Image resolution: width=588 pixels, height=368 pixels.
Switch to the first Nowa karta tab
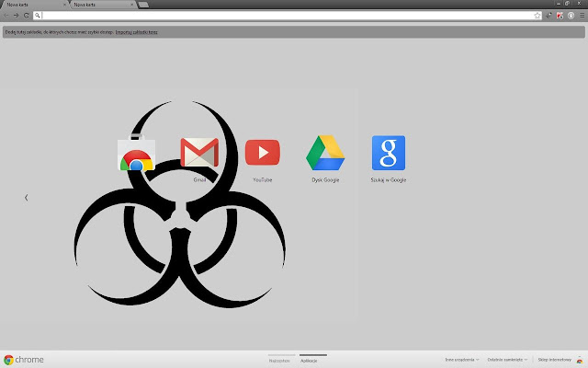tap(34, 5)
